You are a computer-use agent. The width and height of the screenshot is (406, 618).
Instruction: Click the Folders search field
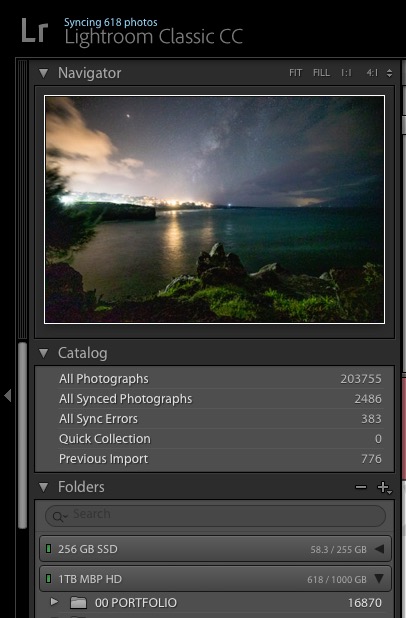215,516
